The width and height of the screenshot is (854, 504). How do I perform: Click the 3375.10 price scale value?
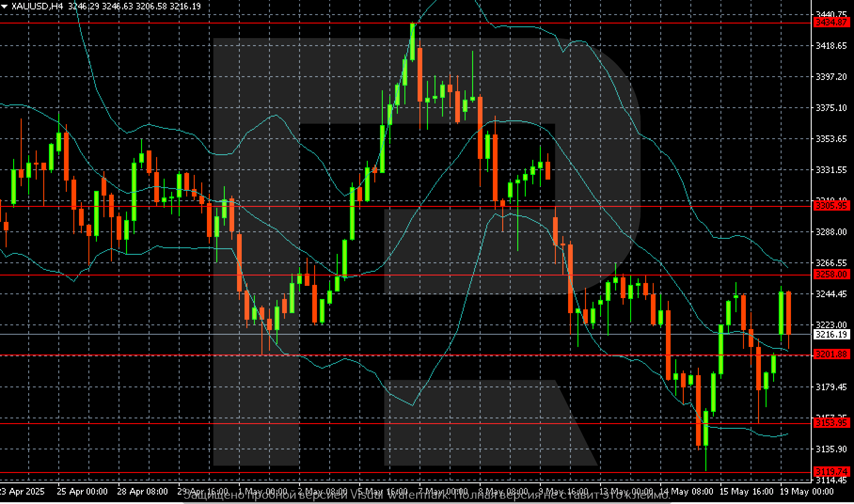click(831, 108)
